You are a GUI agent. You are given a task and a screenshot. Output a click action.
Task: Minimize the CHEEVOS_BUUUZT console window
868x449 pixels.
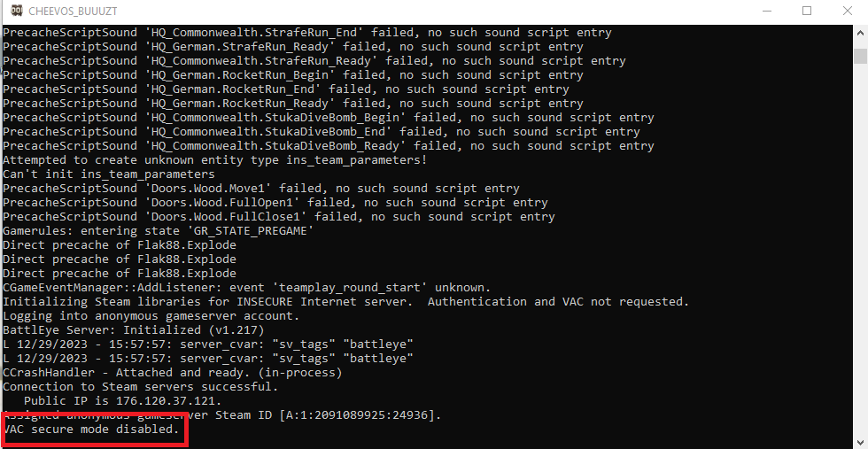767,11
